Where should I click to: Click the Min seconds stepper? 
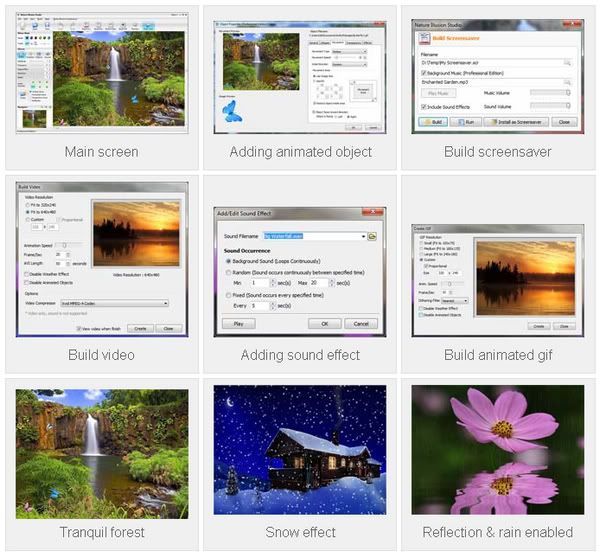(x=273, y=283)
